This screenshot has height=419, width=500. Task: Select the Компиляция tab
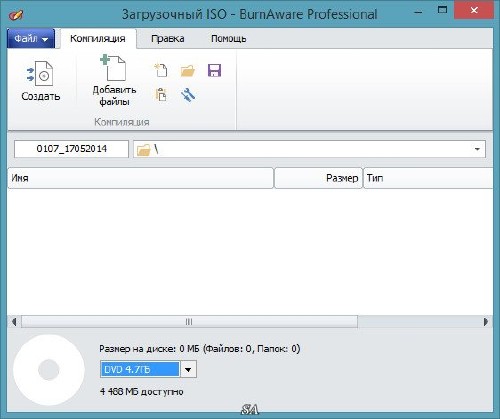pyautogui.click(x=98, y=39)
